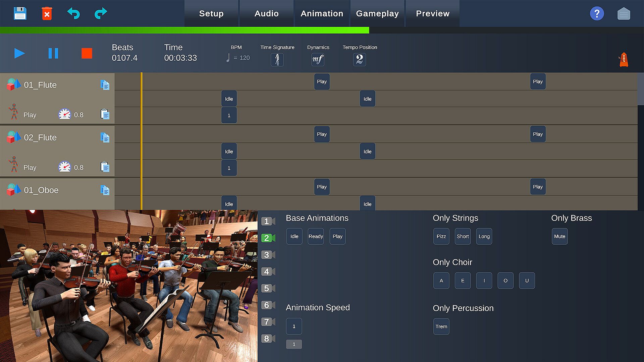Screen dimensions: 644x362
Task: Click the green song progress bar
Action: (x=184, y=31)
